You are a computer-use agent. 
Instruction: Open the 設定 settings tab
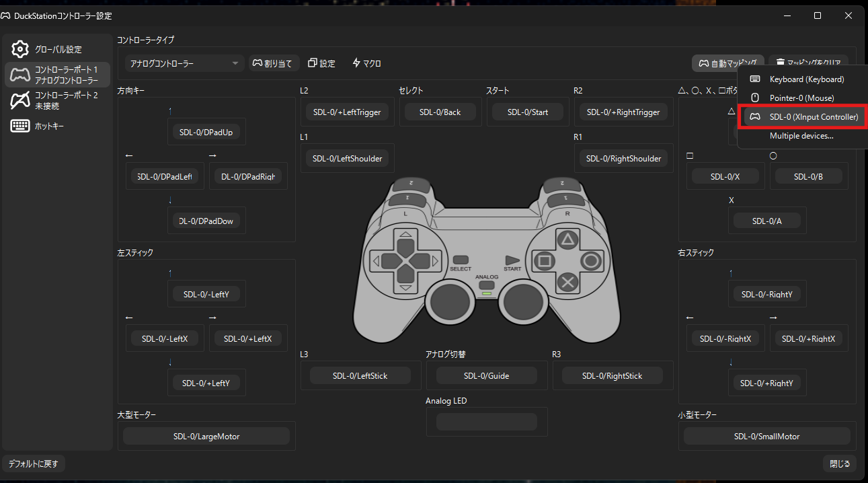tap(321, 63)
